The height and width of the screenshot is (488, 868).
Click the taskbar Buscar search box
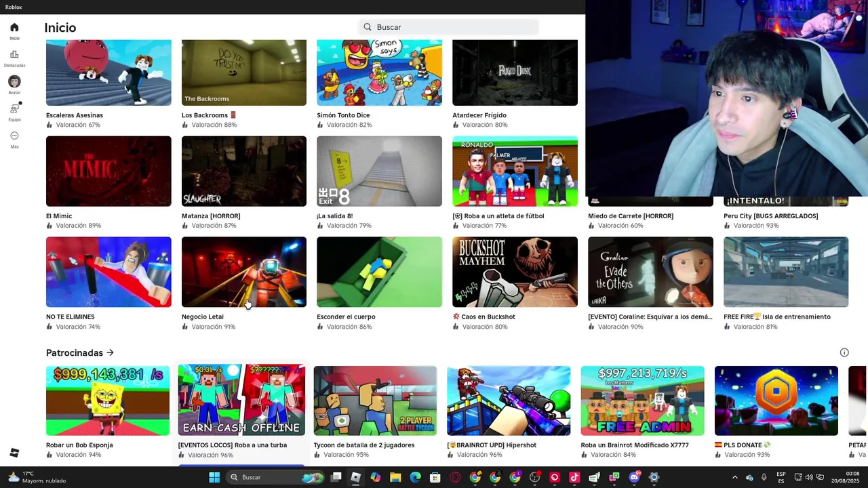click(275, 477)
